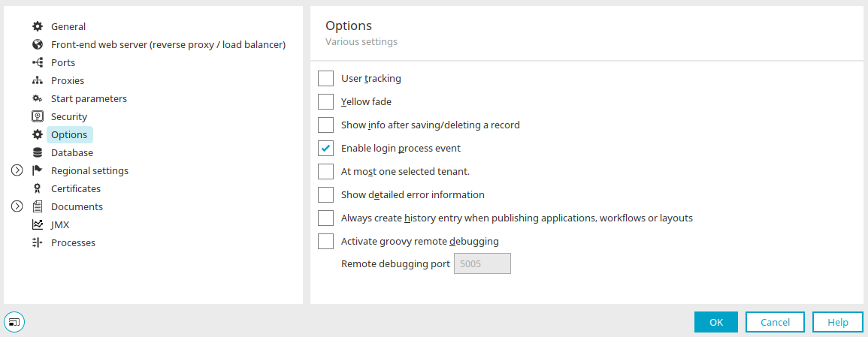The image size is (868, 337).
Task: Enable Activate groovy remote debugging
Action: pos(325,242)
